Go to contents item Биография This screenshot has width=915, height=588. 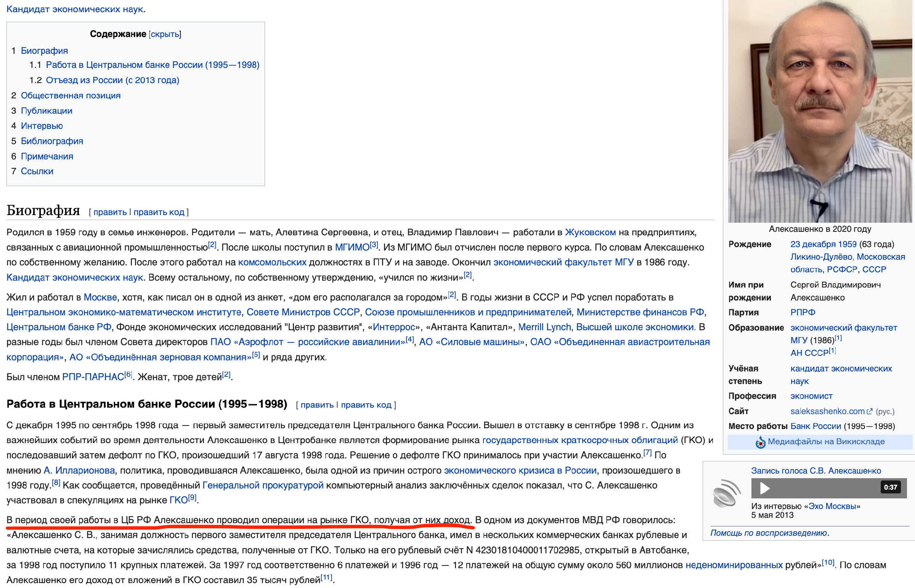pos(44,51)
